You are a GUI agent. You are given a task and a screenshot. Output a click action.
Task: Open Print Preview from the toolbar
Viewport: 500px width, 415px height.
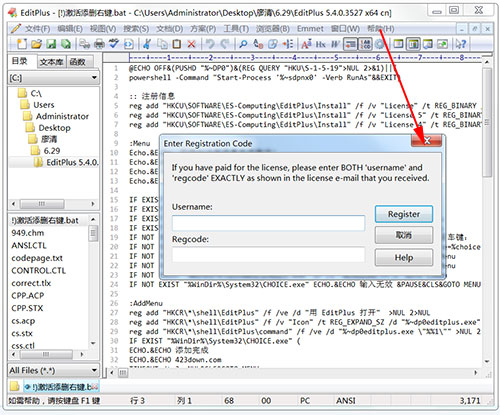[x=84, y=44]
